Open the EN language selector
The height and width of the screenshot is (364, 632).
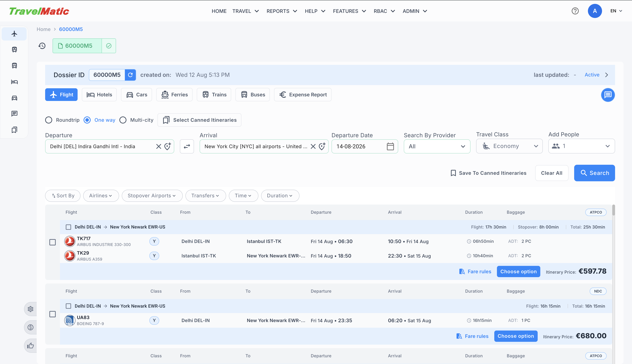[616, 11]
